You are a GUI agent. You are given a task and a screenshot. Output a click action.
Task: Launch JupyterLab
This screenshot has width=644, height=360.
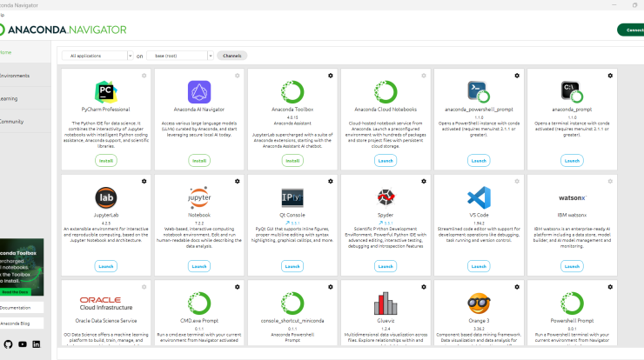click(106, 266)
